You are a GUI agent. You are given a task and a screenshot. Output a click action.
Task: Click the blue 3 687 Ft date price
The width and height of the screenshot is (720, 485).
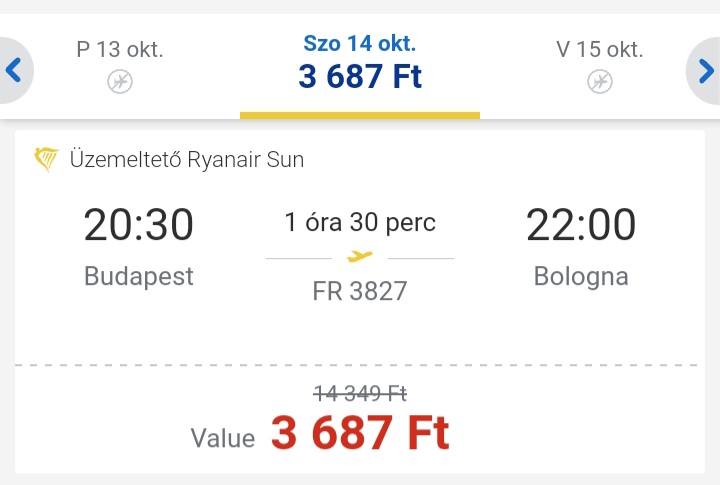click(x=360, y=76)
